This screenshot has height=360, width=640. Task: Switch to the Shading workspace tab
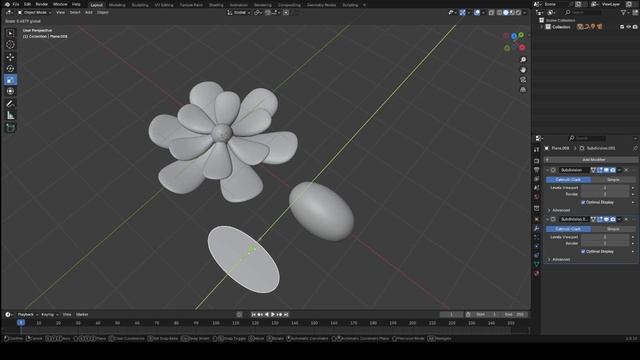216,5
